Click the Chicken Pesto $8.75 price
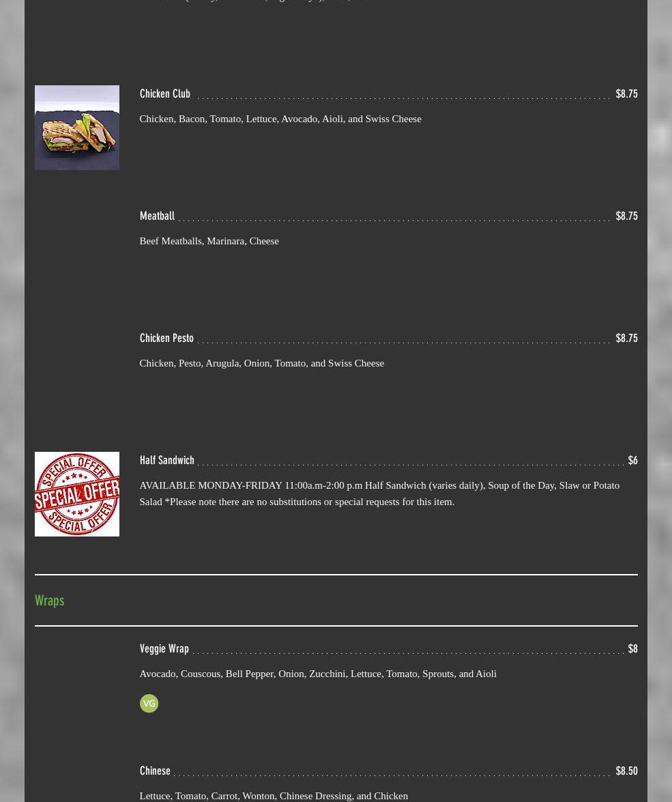Viewport: 672px width, 802px height. coord(626,338)
